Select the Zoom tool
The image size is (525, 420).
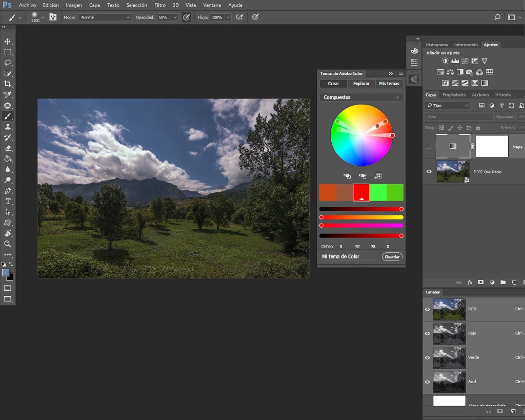[7, 244]
